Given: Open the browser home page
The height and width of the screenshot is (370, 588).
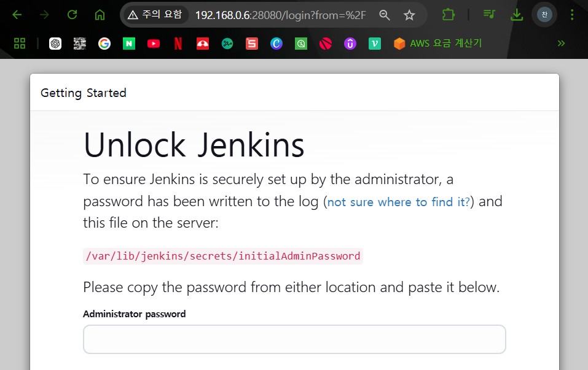Looking at the screenshot, I should click(100, 15).
